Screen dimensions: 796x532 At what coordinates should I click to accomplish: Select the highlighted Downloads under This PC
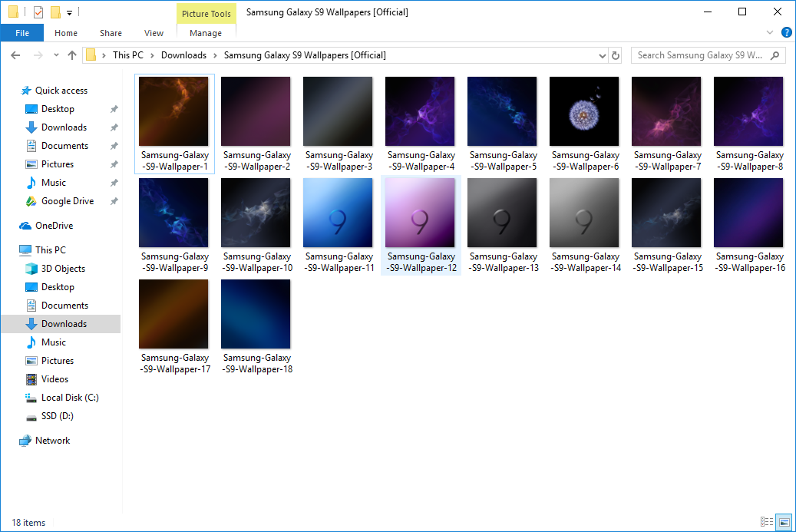coord(64,324)
